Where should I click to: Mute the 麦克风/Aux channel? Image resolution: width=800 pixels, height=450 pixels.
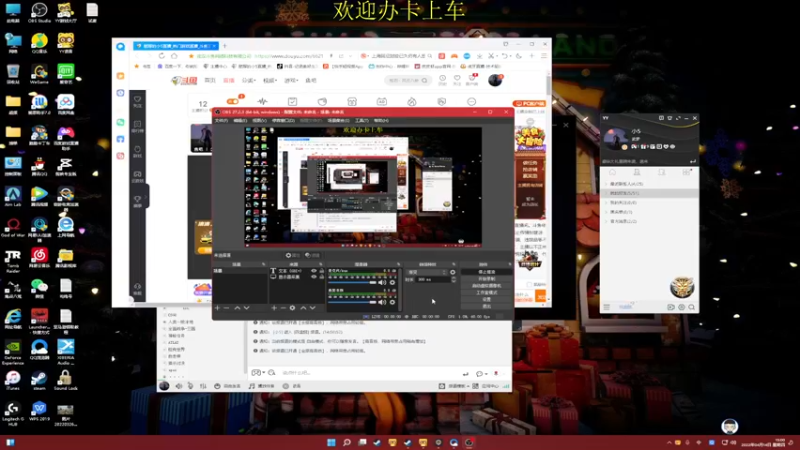pos(382,282)
